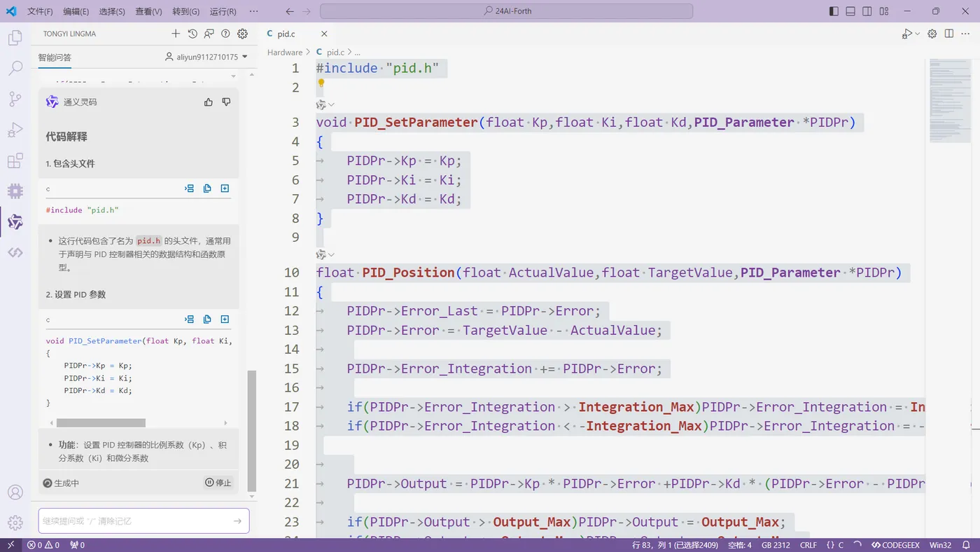Viewport: 980px width, 552px height.
Task: Open the chip-shaped embedded tools view
Action: click(x=15, y=191)
